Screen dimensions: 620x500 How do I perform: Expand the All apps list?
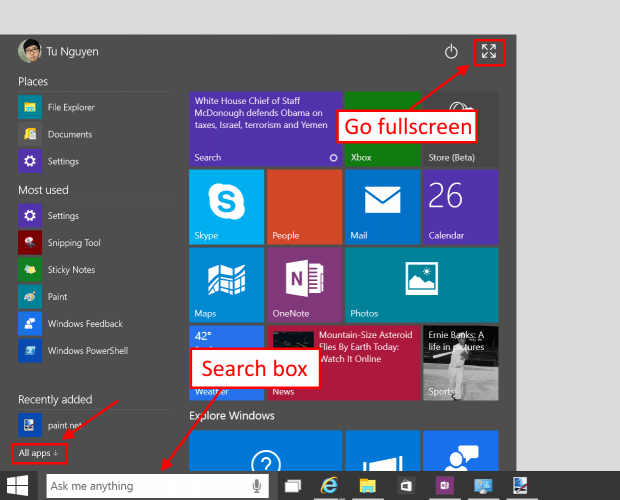[x=39, y=453]
